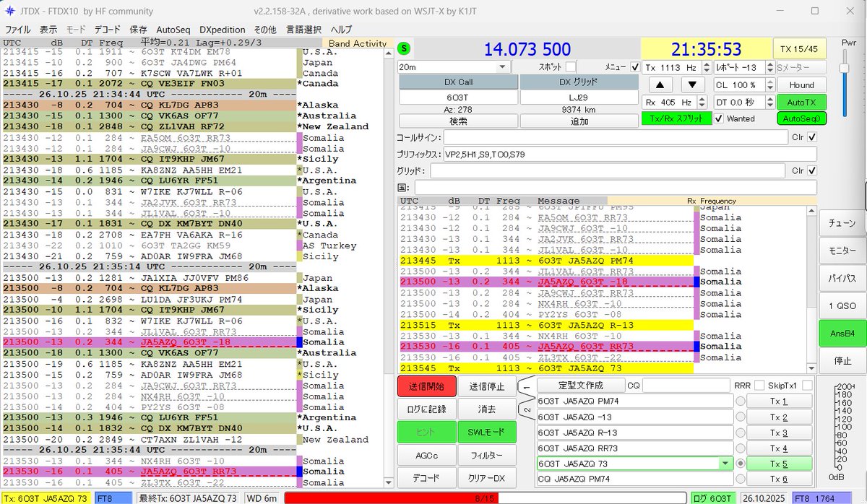Click the red 8/15 progress bar
Screen dimensions: 867x504
coord(486,498)
